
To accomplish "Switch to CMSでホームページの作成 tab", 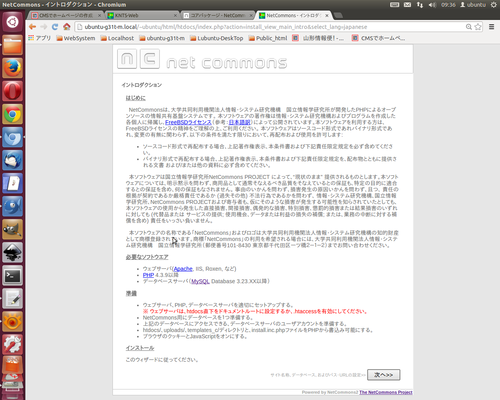I will point(66,15).
